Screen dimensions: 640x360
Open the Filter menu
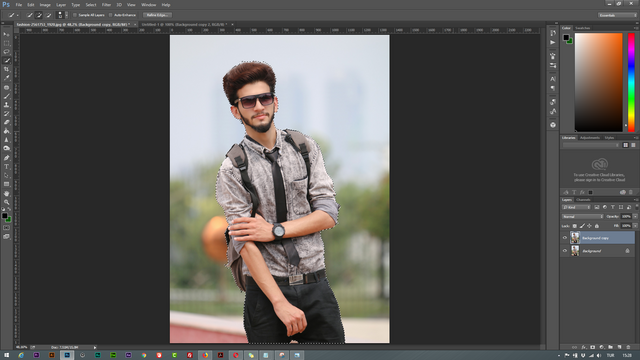(106, 5)
